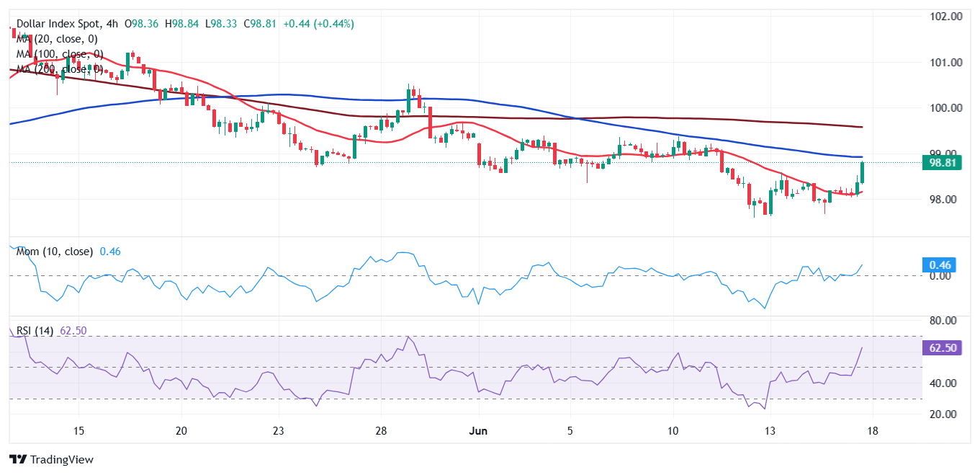The height and width of the screenshot is (475, 980).
Task: Click the 18 date label on time axis
Action: point(873,431)
